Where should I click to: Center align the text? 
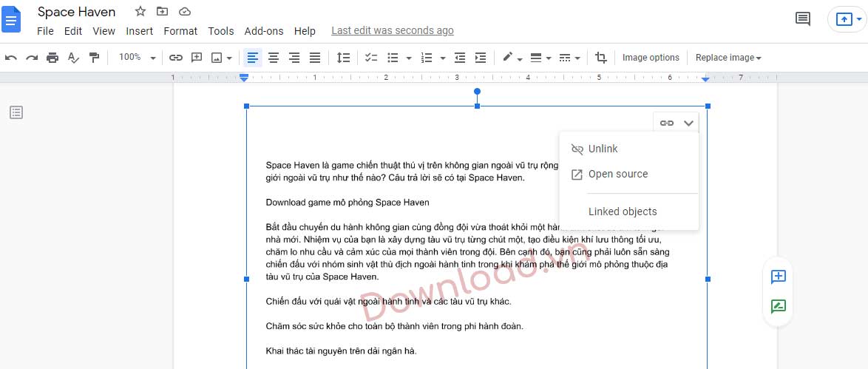274,58
